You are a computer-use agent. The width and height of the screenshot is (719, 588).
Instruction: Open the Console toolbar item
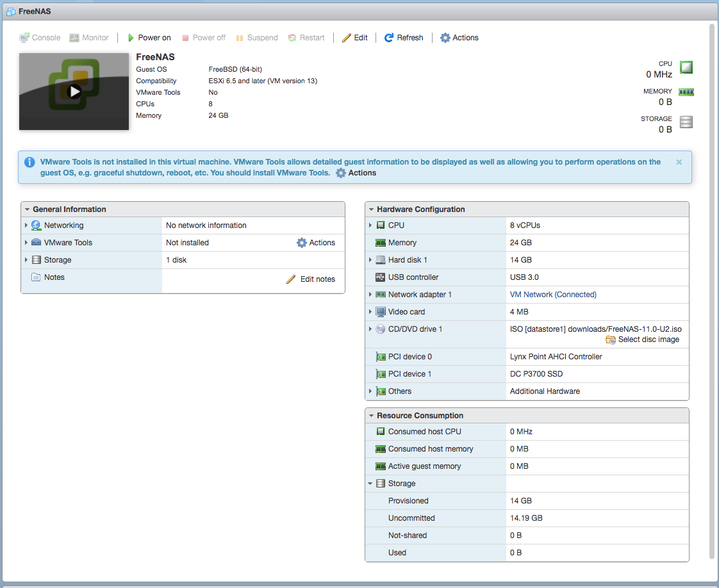pyautogui.click(x=40, y=38)
